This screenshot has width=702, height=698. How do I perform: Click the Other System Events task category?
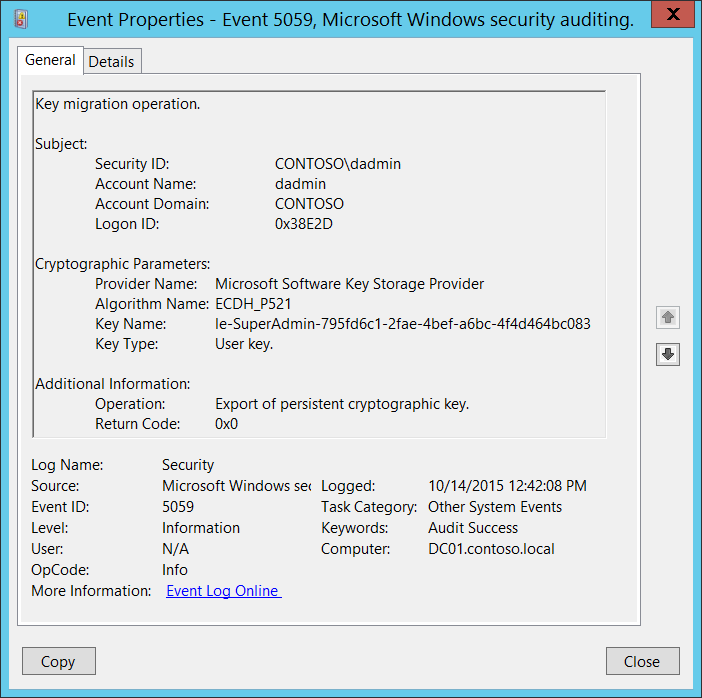pos(495,507)
